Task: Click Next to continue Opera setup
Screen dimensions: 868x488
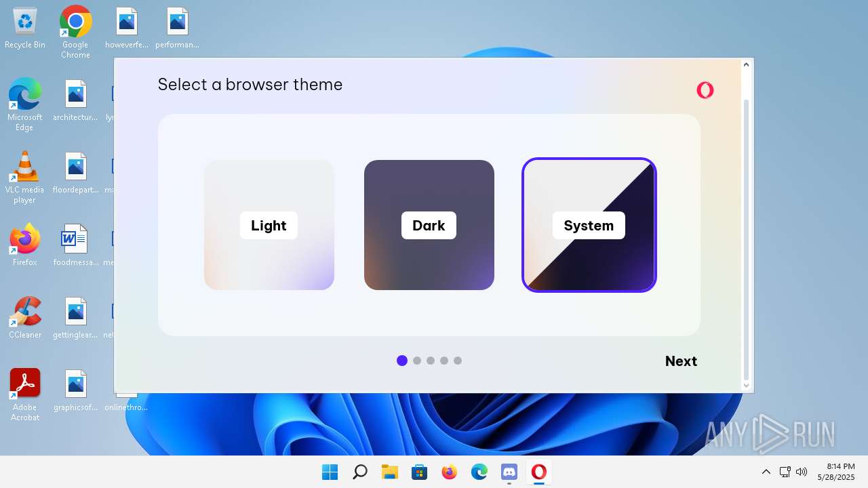Action: pyautogui.click(x=681, y=361)
